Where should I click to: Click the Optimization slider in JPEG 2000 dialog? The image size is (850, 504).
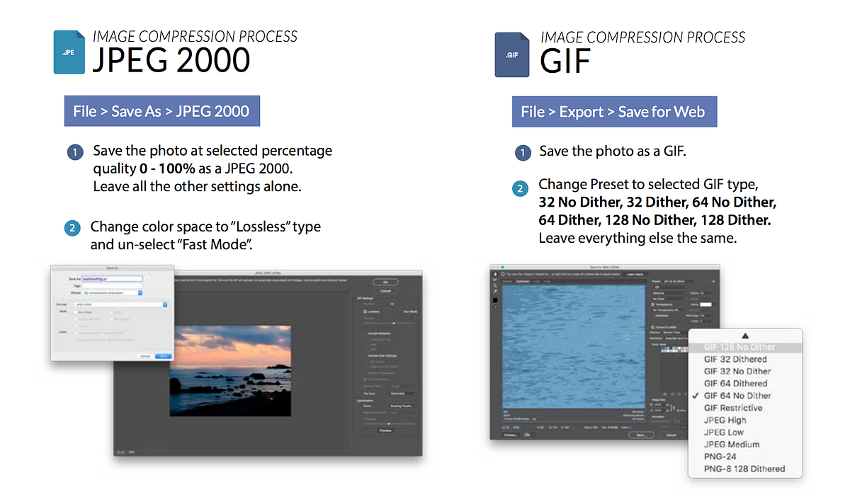tap(390, 423)
